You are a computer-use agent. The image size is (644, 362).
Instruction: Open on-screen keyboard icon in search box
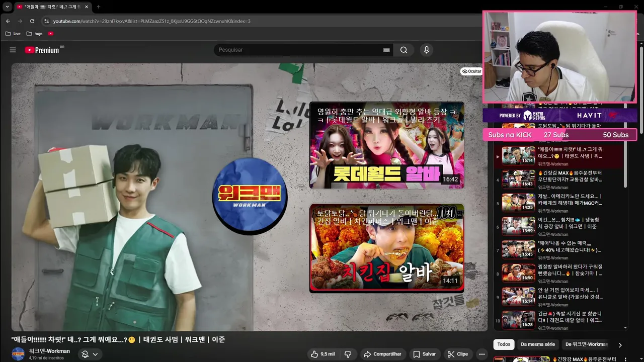click(x=386, y=50)
